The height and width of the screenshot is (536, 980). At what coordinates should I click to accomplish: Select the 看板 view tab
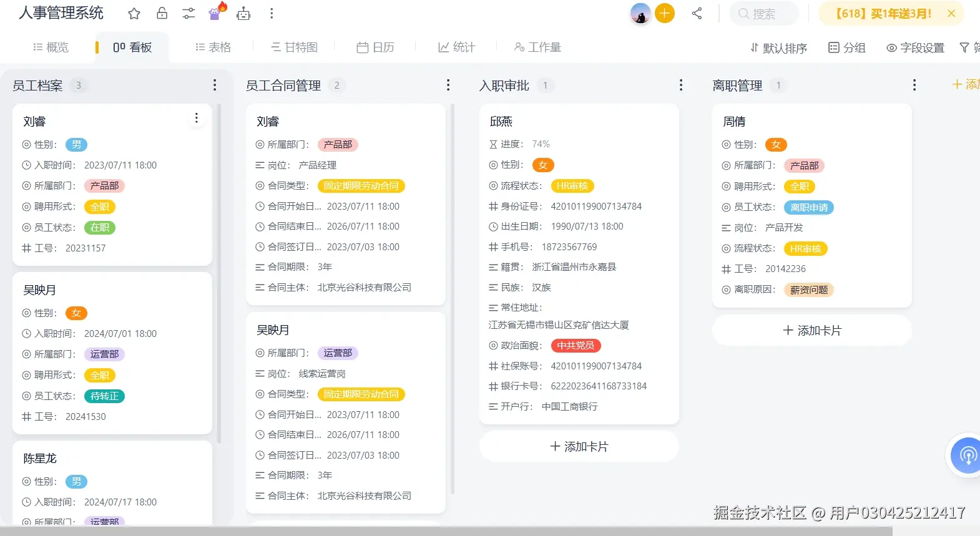(x=132, y=47)
